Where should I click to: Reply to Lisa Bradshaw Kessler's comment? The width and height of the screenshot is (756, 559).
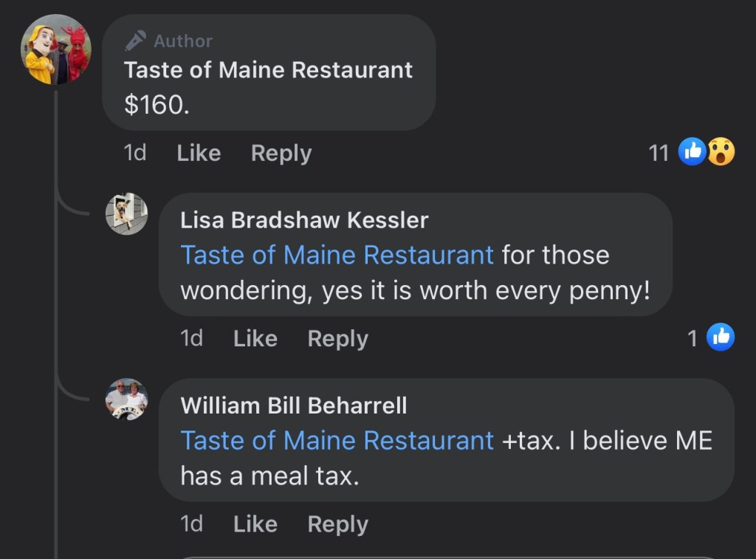tap(337, 338)
